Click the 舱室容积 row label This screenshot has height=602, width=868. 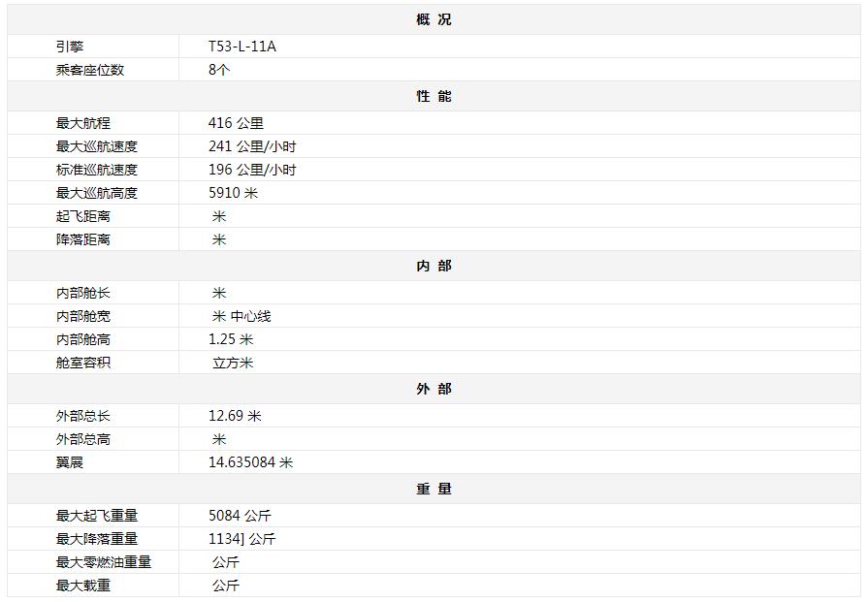point(83,363)
